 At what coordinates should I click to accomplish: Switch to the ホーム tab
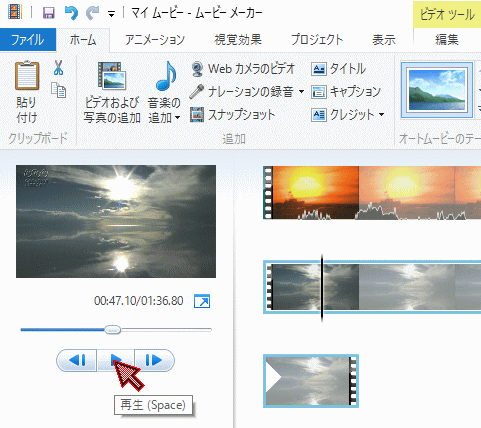(83, 40)
